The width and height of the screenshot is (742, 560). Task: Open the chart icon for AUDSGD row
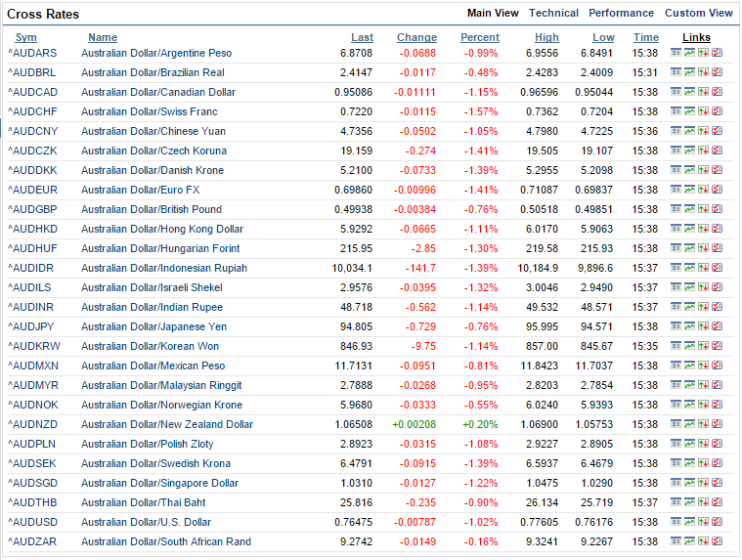tap(689, 483)
